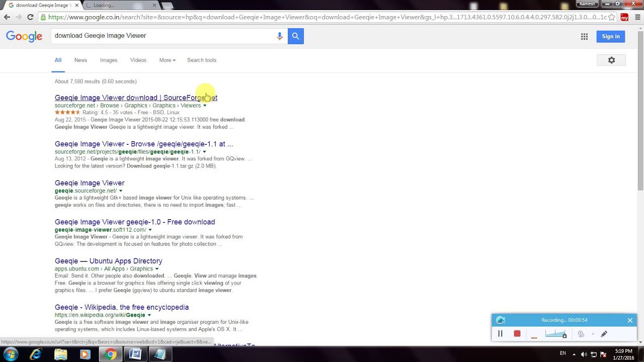Viewport: 644px width, 362px height.
Task: Open the taskbar notepad-style application icon
Action: pyautogui.click(x=160, y=354)
